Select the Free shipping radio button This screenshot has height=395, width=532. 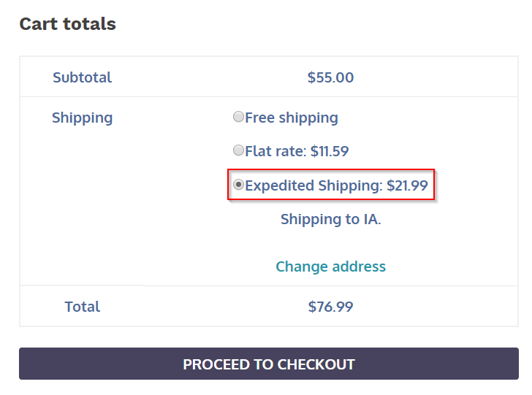click(238, 117)
